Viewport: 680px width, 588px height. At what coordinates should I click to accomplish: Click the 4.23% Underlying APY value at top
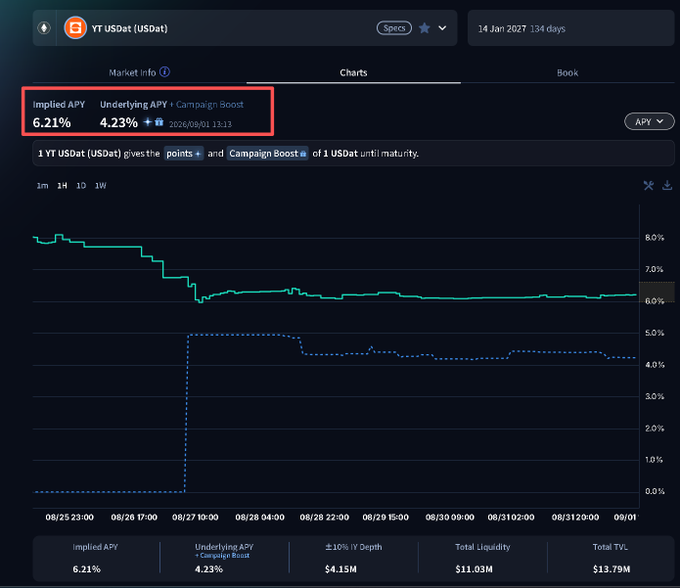[118, 123]
